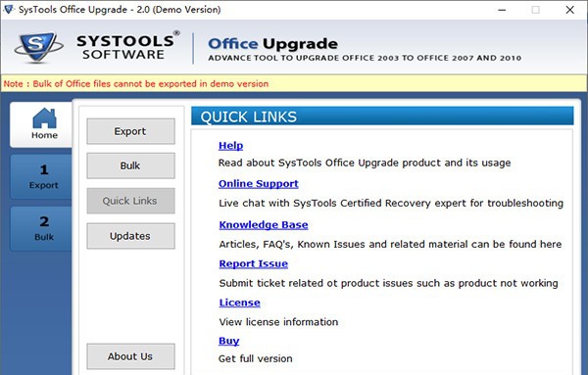Click the demo version note text

pos(136,83)
